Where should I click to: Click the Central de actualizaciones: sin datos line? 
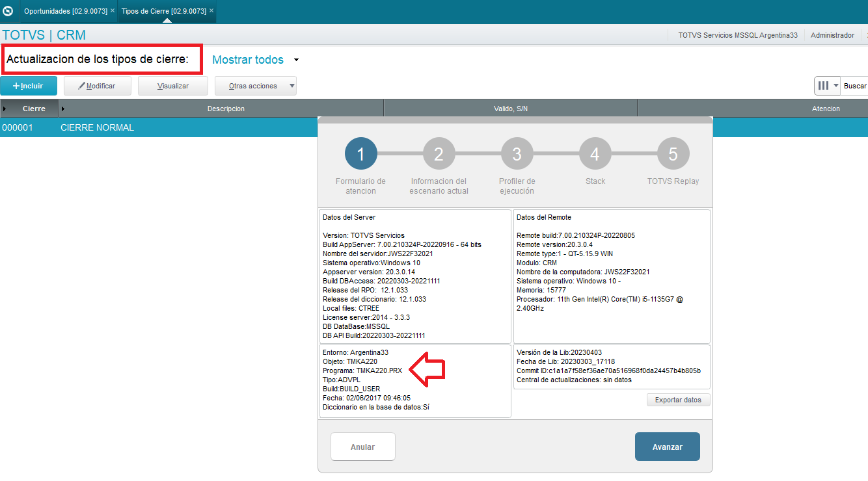pyautogui.click(x=574, y=380)
